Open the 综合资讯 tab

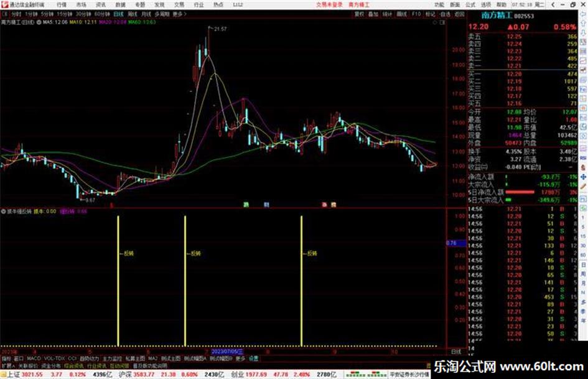(x=74, y=365)
